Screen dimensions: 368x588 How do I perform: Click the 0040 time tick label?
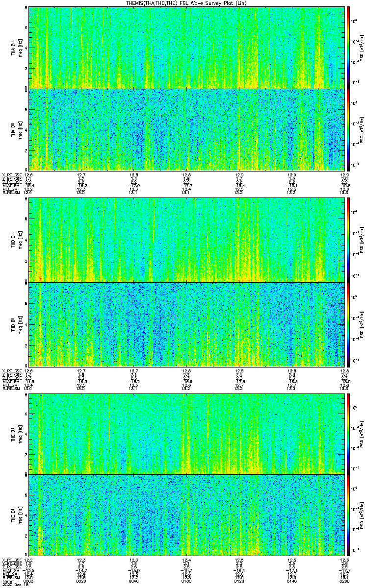coord(134,581)
